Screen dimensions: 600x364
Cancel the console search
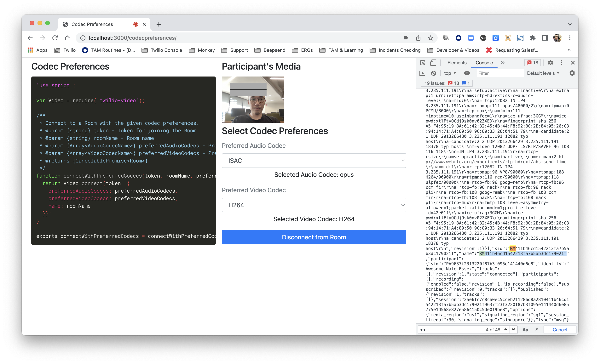tap(560, 330)
